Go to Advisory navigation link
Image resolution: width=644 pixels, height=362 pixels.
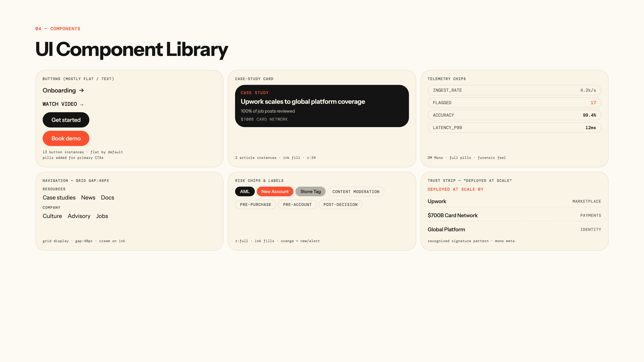click(79, 216)
